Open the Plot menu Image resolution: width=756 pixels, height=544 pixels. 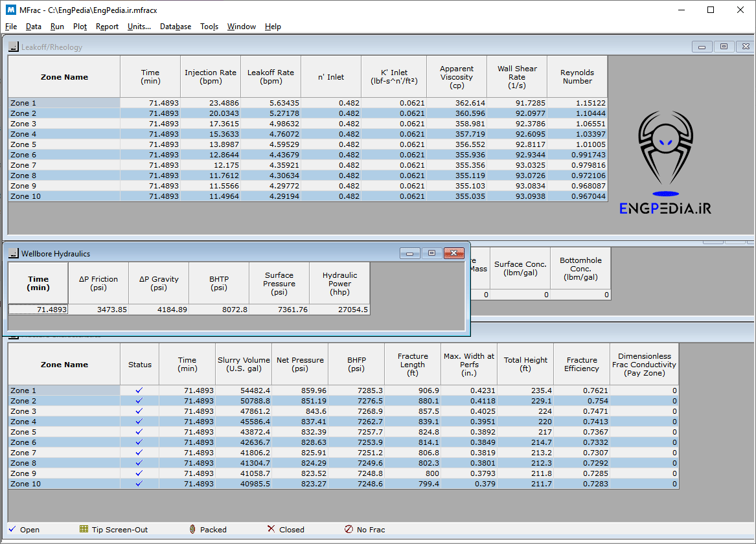tap(80, 27)
